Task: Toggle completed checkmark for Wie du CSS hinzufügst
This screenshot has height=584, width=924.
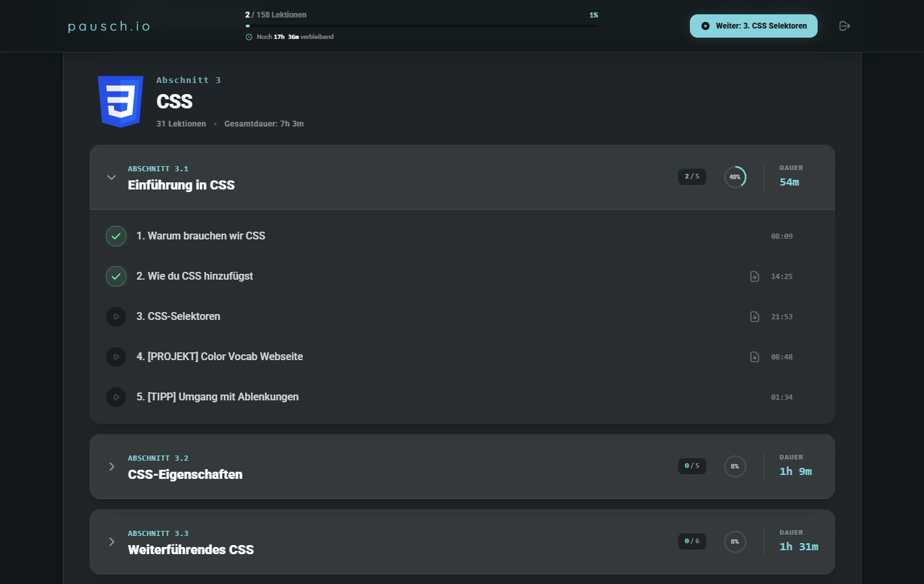Action: point(116,276)
